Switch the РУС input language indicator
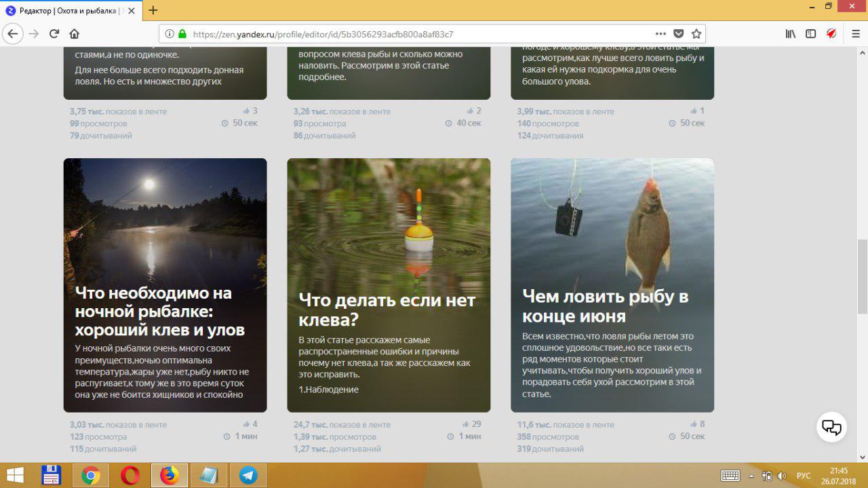868x488 pixels. click(804, 476)
